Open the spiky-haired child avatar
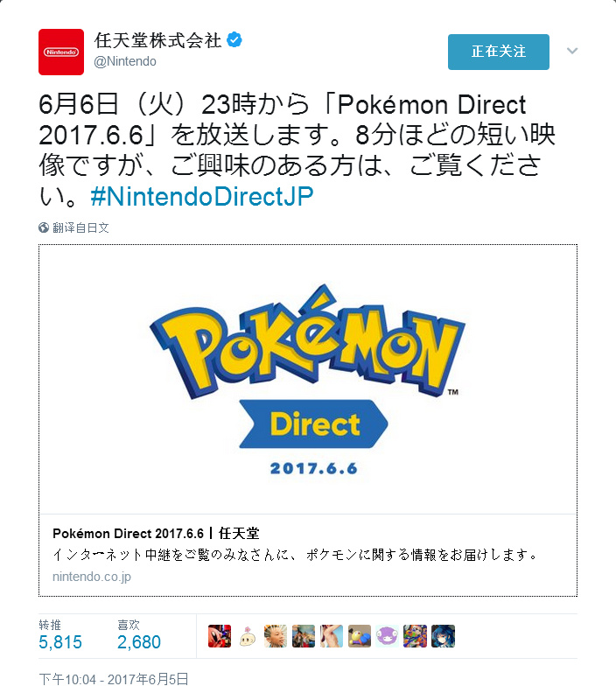 pos(276,636)
